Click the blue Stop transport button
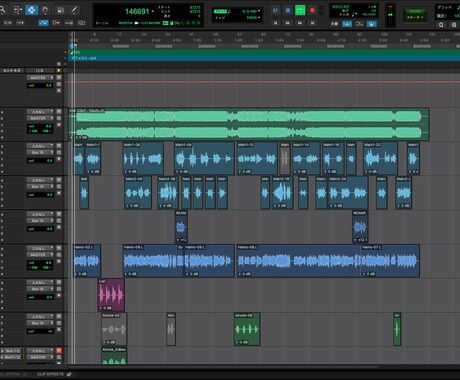 pyautogui.click(x=288, y=10)
